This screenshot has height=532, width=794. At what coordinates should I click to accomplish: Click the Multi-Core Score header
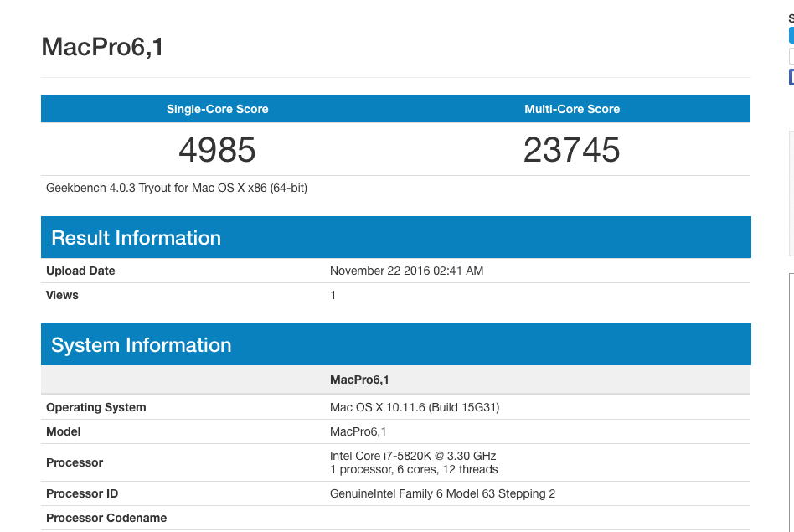click(x=572, y=109)
